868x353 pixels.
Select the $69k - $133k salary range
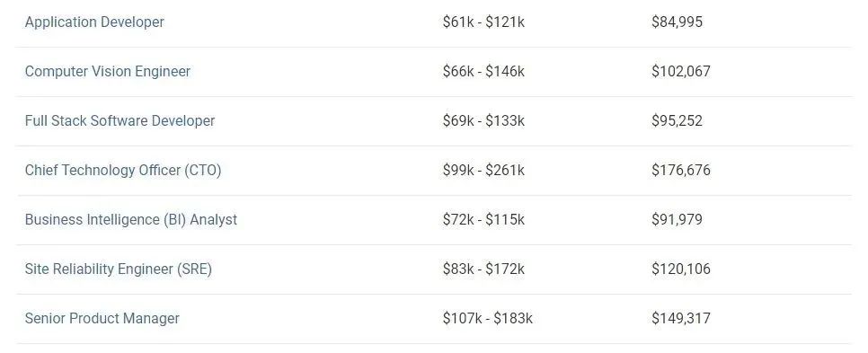click(483, 120)
